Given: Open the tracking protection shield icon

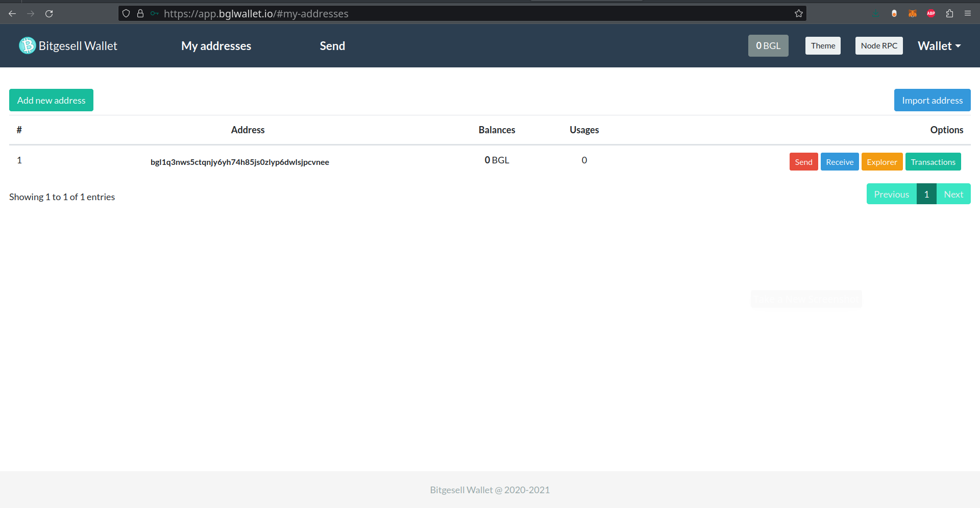Looking at the screenshot, I should pos(126,14).
